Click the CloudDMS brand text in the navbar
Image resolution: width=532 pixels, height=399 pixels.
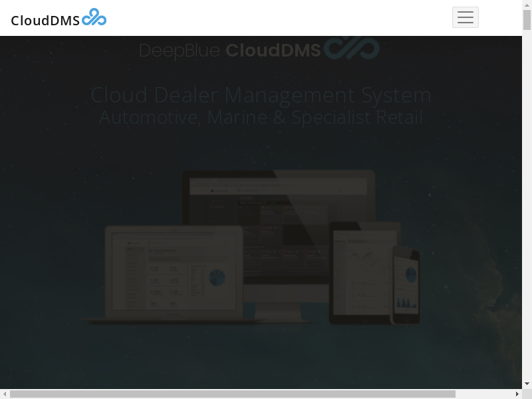[45, 21]
